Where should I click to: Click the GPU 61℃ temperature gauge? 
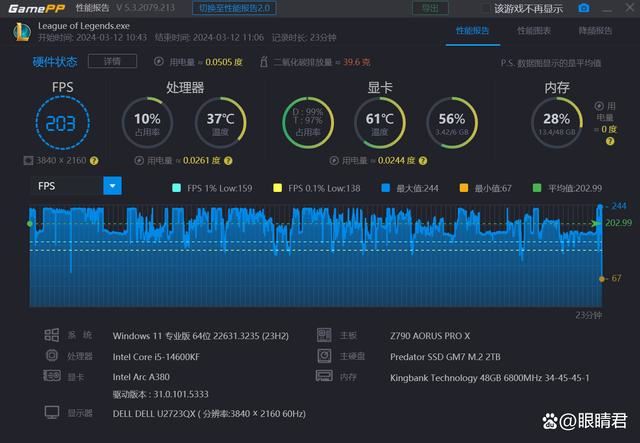pyautogui.click(x=380, y=122)
